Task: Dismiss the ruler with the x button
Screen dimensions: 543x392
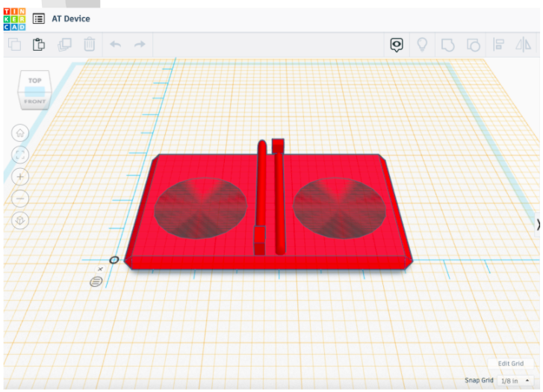Action: tap(100, 269)
